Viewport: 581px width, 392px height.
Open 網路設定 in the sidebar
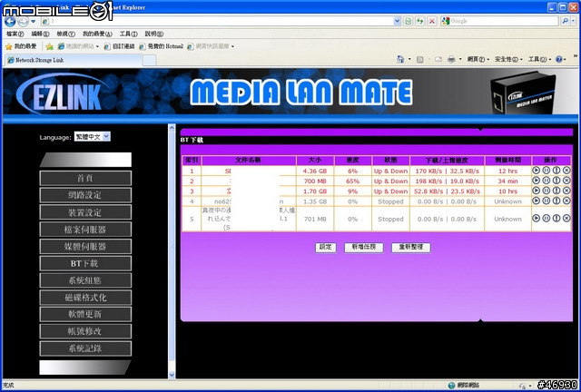(x=85, y=195)
